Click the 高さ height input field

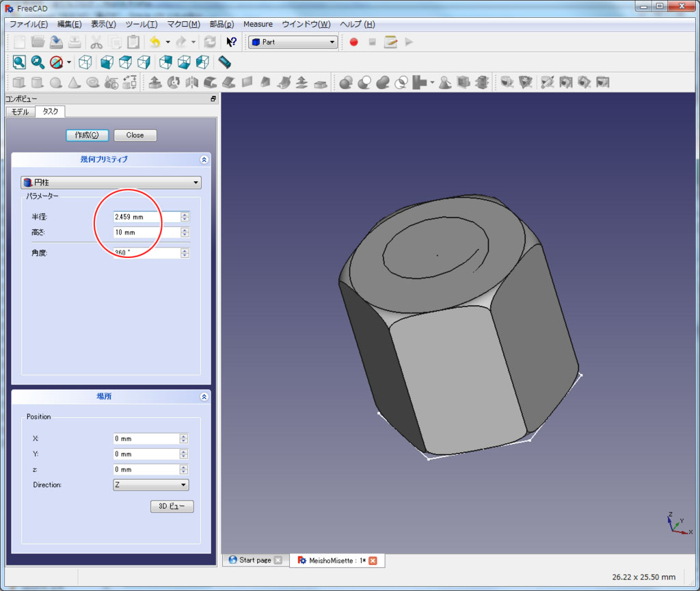(x=147, y=233)
